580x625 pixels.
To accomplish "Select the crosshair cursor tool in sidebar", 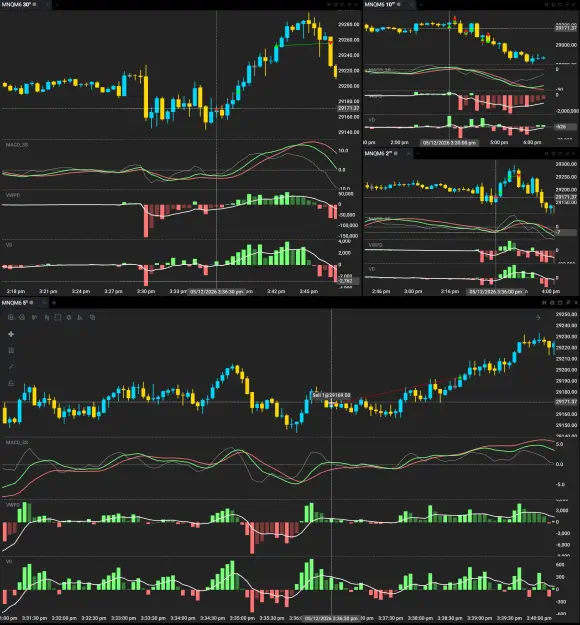I will click(x=11, y=334).
